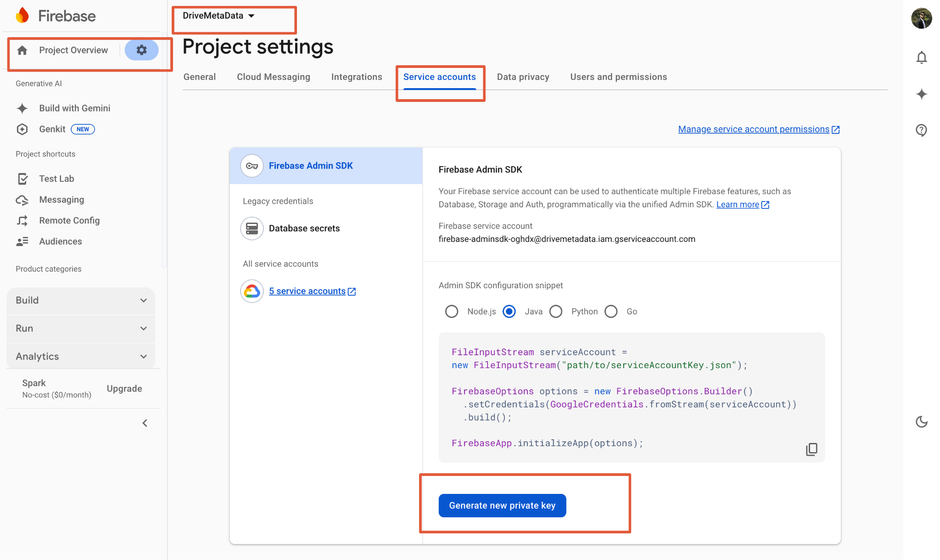
Task: Open the help question mark icon
Action: 921,130
